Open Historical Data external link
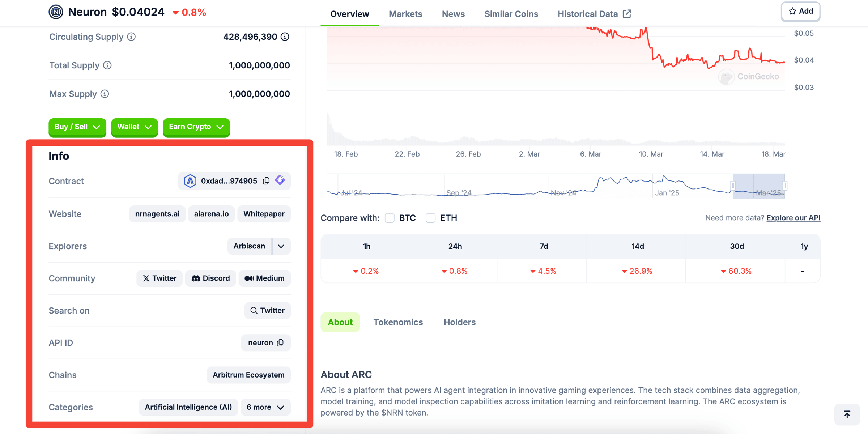Screen dimensions: 868x434 [594, 14]
